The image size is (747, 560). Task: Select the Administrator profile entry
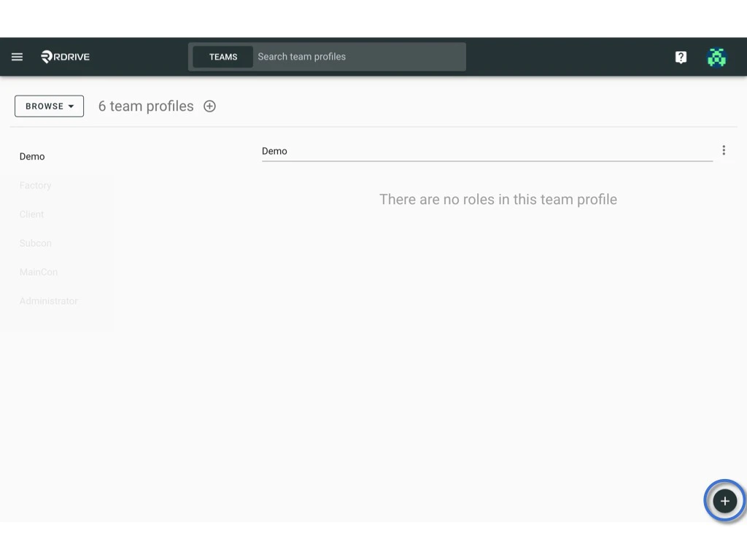tap(48, 300)
